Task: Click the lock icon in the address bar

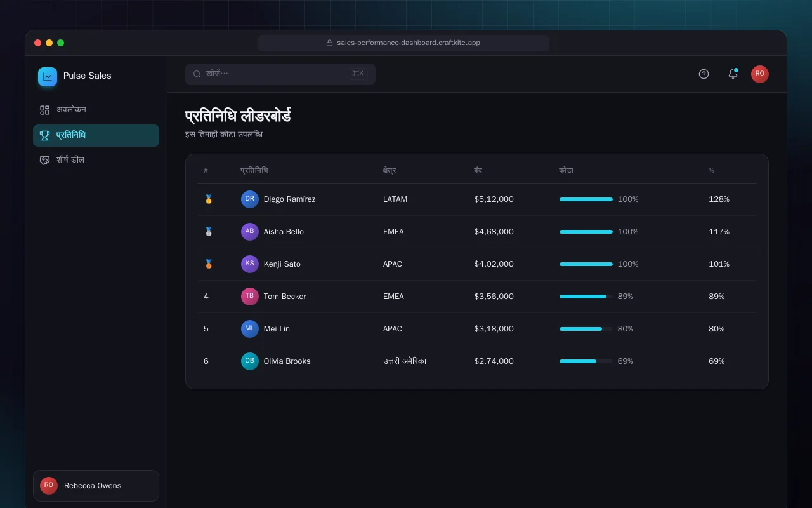Action: pyautogui.click(x=330, y=43)
